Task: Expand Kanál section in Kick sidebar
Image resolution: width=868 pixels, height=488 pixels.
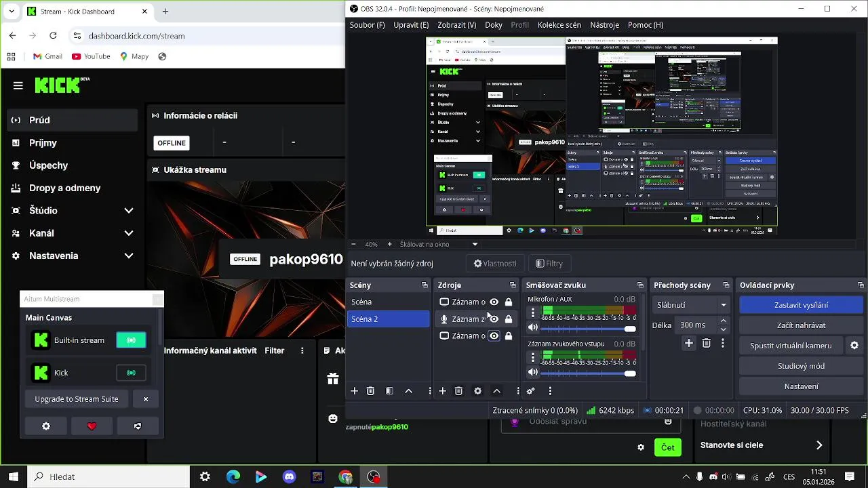Action: (x=129, y=233)
